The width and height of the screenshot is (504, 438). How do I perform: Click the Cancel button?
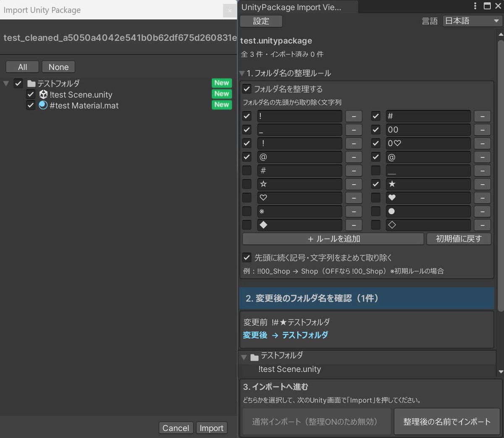click(176, 428)
